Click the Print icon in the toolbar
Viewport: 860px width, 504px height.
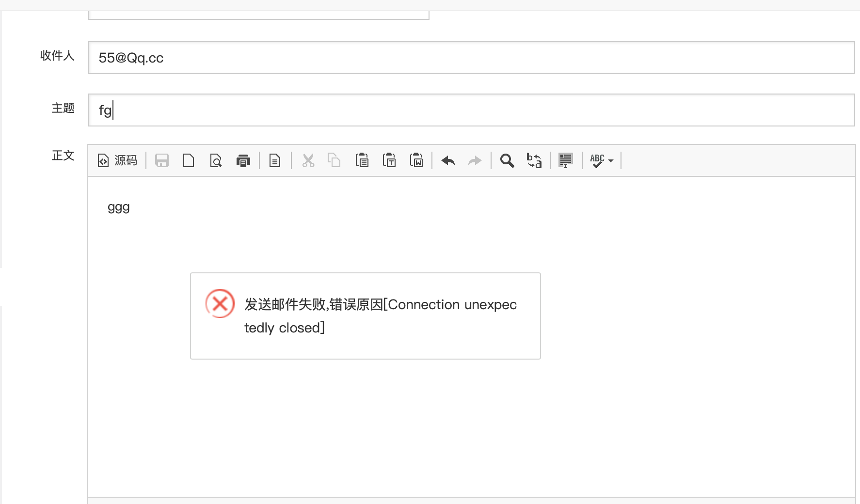(243, 160)
